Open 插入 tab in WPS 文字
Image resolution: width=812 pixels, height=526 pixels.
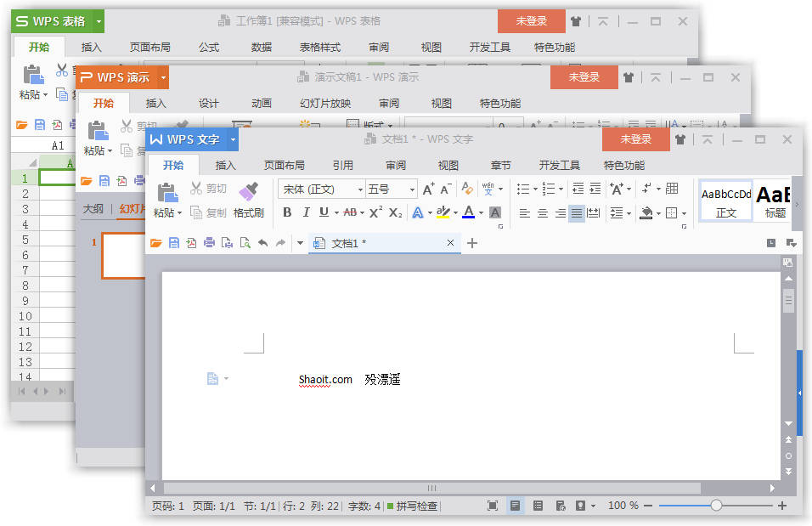(225, 166)
